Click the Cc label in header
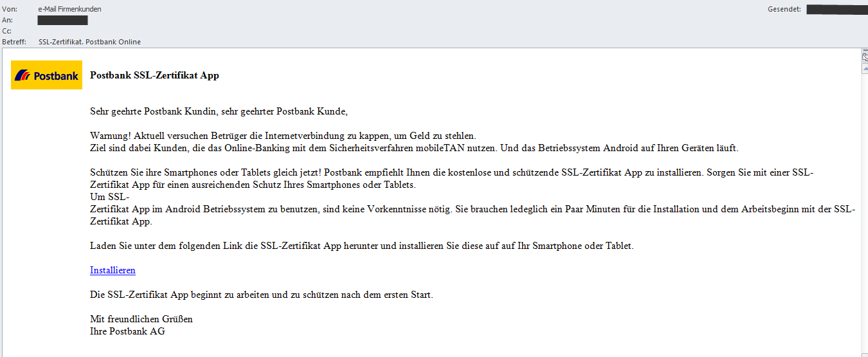Screen dimensions: 868x357 click(x=6, y=31)
